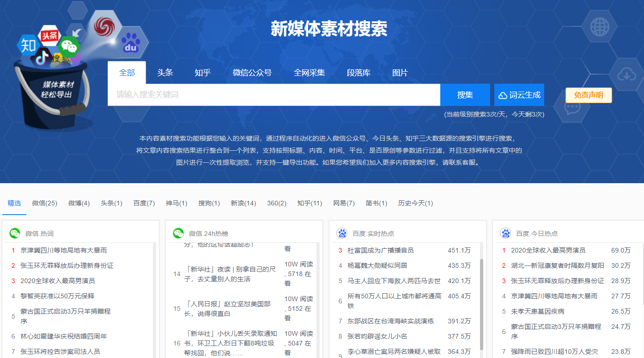644x358 pixels.
Task: Select the 百度(7) category tab
Action: [x=144, y=203]
